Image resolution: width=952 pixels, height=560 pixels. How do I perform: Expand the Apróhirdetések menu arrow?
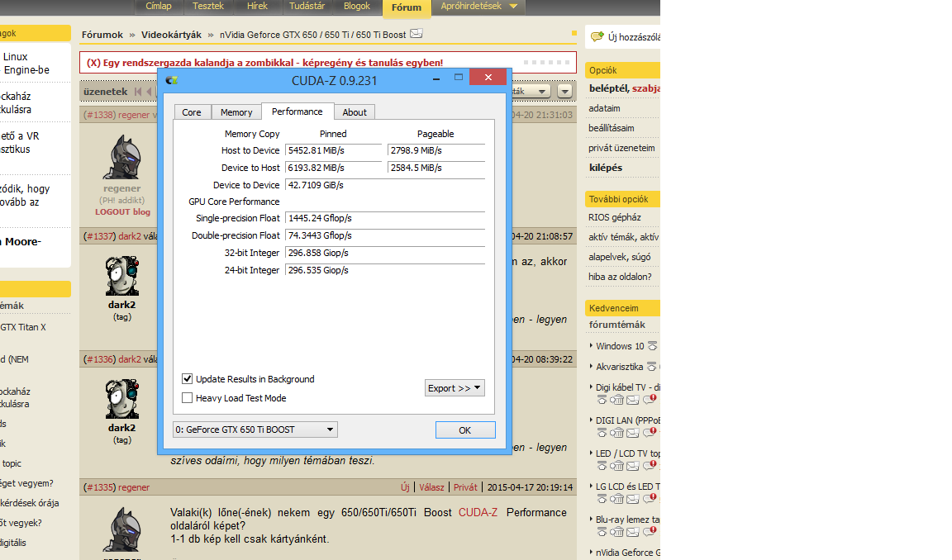point(513,6)
